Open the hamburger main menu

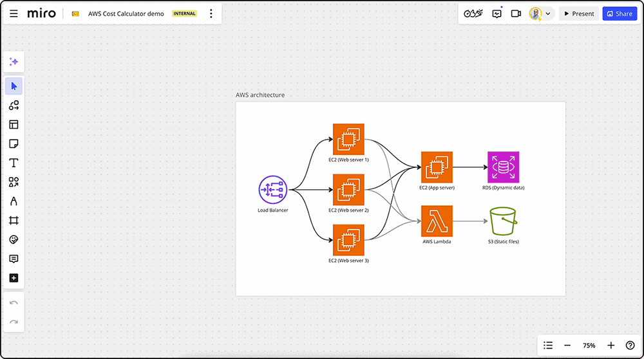click(x=14, y=14)
